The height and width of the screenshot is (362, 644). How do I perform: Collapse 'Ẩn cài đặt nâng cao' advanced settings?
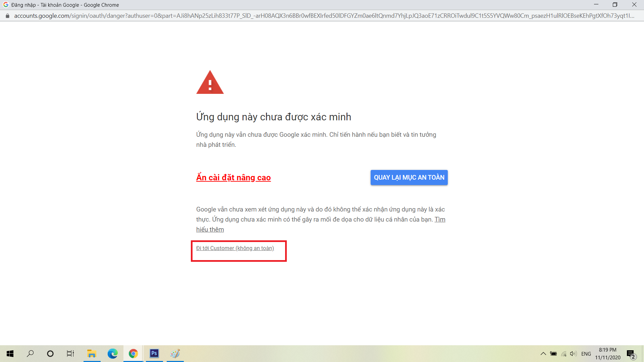[233, 178]
